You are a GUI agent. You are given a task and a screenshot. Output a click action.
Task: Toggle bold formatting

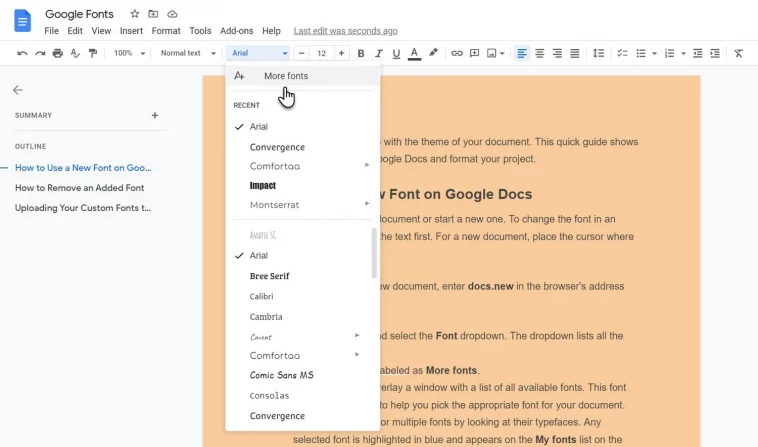(x=361, y=53)
